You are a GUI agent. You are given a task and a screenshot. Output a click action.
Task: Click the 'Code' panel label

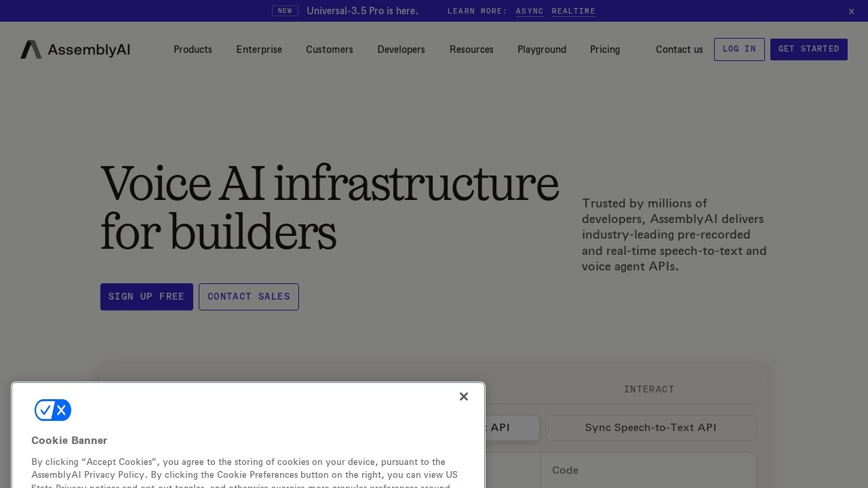point(565,470)
